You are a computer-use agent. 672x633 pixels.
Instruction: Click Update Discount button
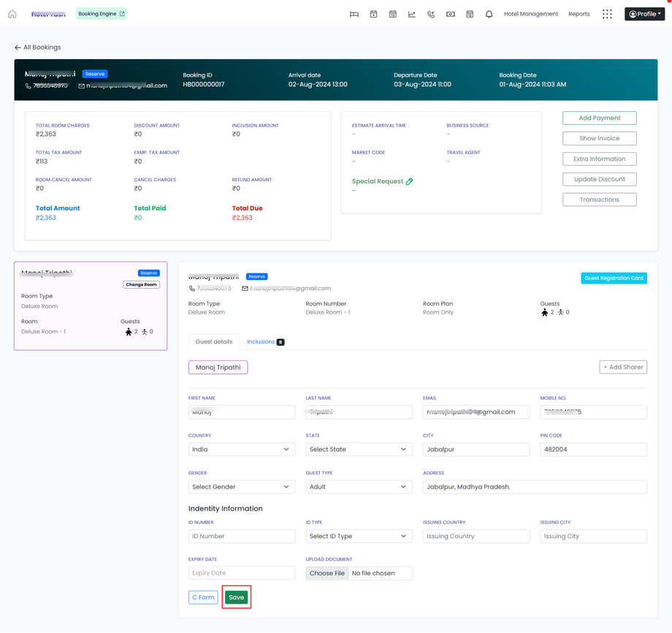[599, 179]
